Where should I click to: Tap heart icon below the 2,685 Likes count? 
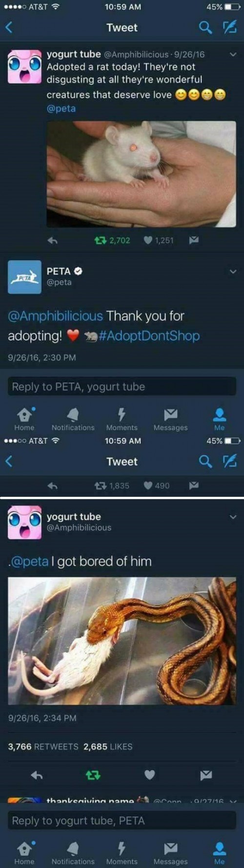[x=150, y=775]
